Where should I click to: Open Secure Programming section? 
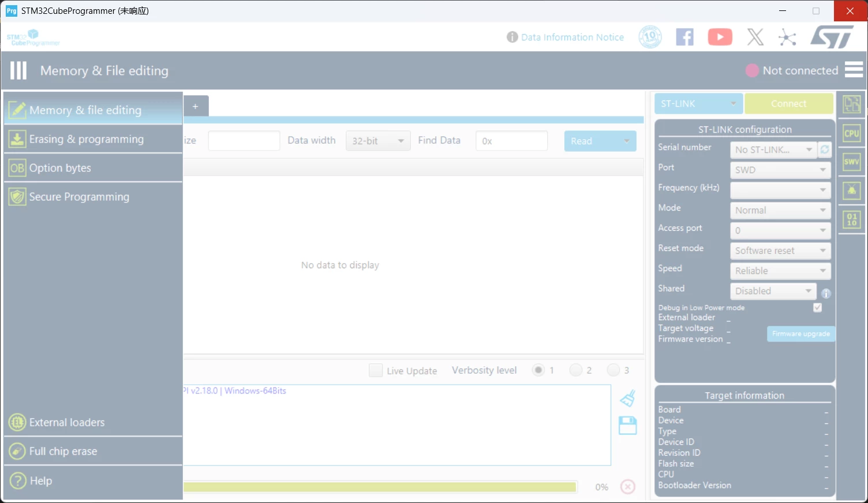93,197
